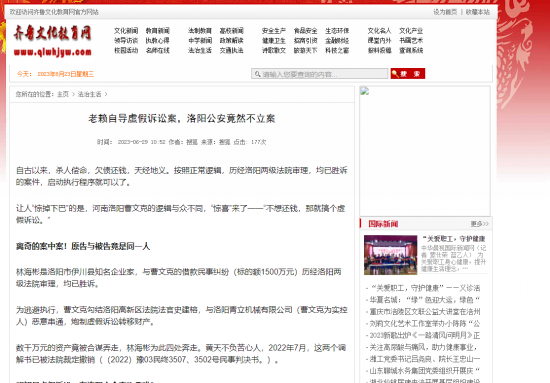Open 更多>> link in 国际新闻 section
The image size is (550, 383).
pos(479,224)
